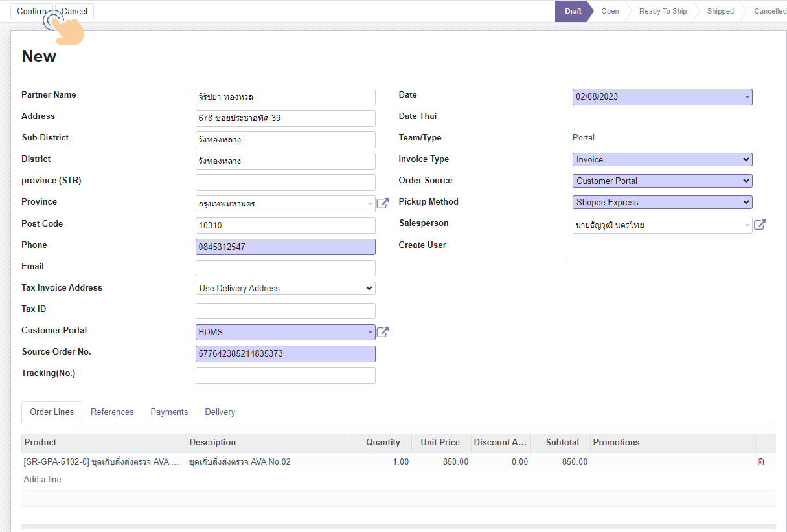Open the Order Source dropdown
Screen dimensions: 787x532
662,181
